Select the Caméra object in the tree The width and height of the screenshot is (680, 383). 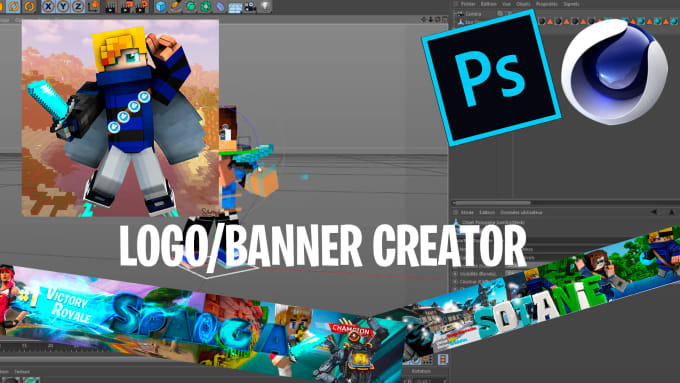473,14
